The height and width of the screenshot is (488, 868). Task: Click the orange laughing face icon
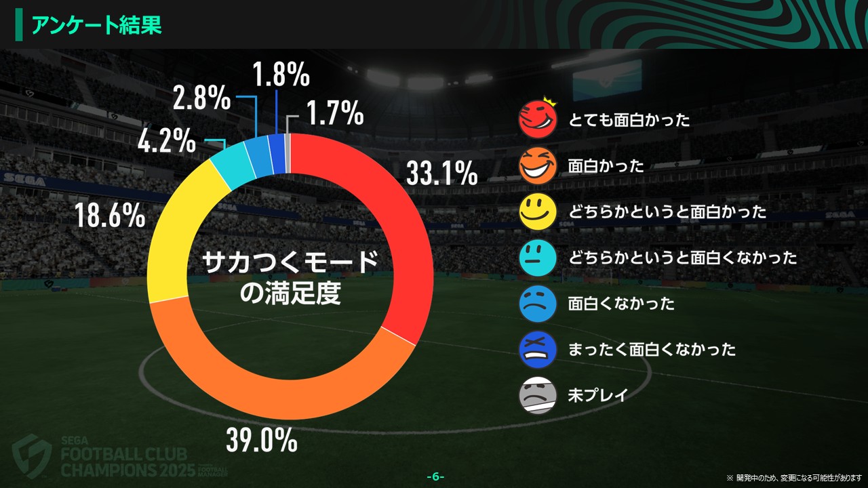click(537, 166)
